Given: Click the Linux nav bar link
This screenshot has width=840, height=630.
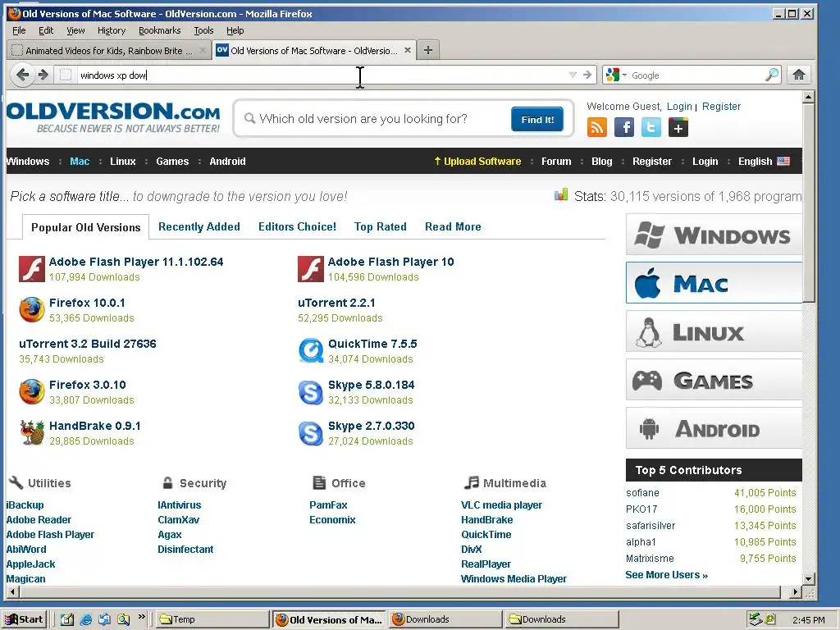Looking at the screenshot, I should click(x=123, y=162).
